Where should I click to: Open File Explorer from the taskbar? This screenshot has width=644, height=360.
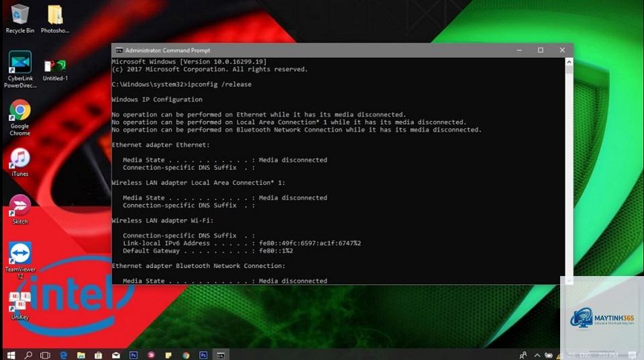coord(81,355)
